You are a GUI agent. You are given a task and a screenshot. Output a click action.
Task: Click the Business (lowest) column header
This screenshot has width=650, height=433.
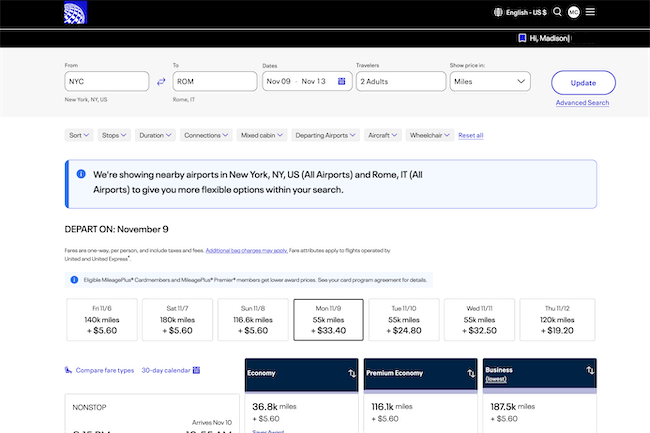(539, 375)
